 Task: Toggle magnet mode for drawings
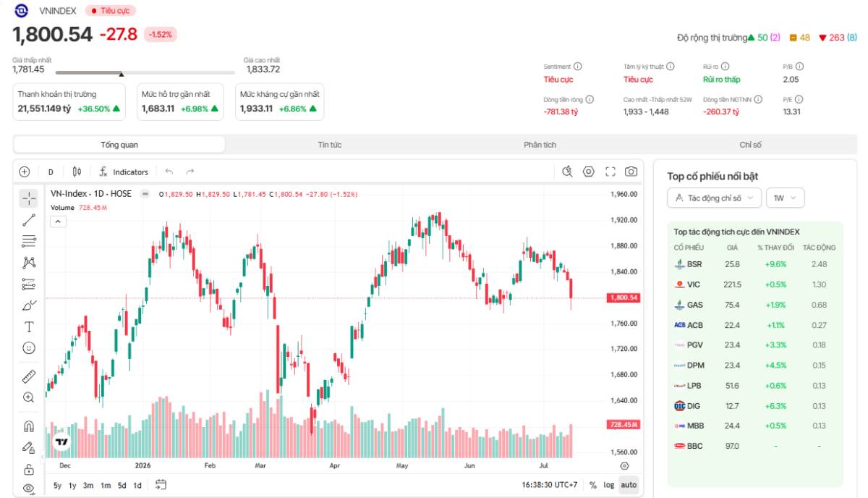click(x=29, y=426)
